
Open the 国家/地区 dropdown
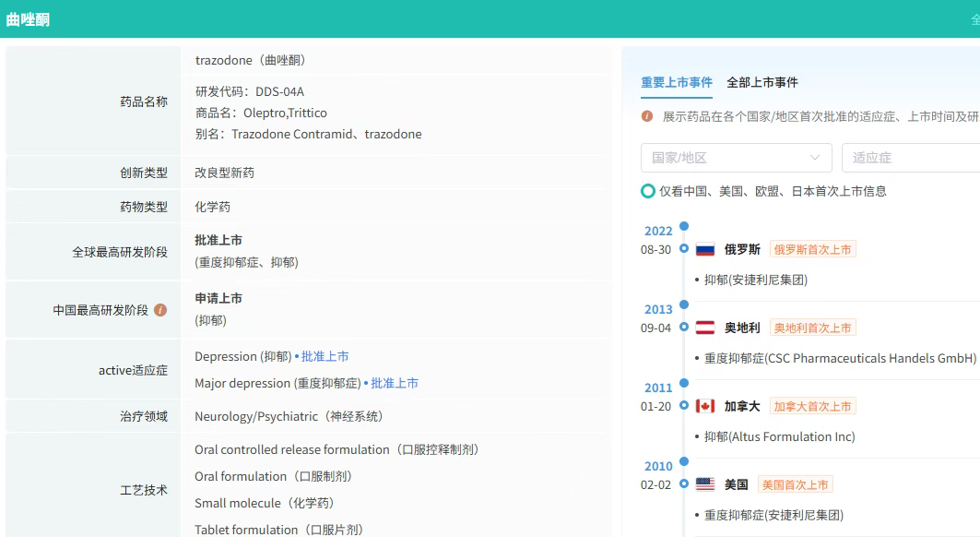[x=736, y=158]
